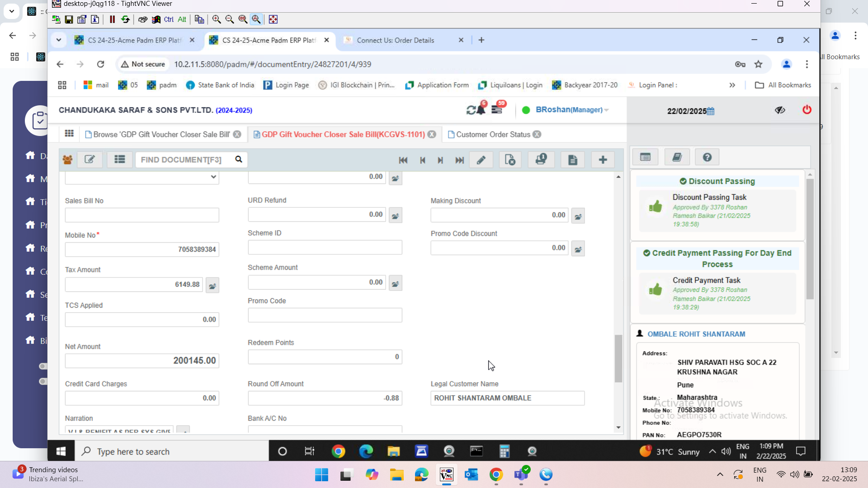Go to first document record
The width and height of the screenshot is (868, 488).
click(403, 160)
